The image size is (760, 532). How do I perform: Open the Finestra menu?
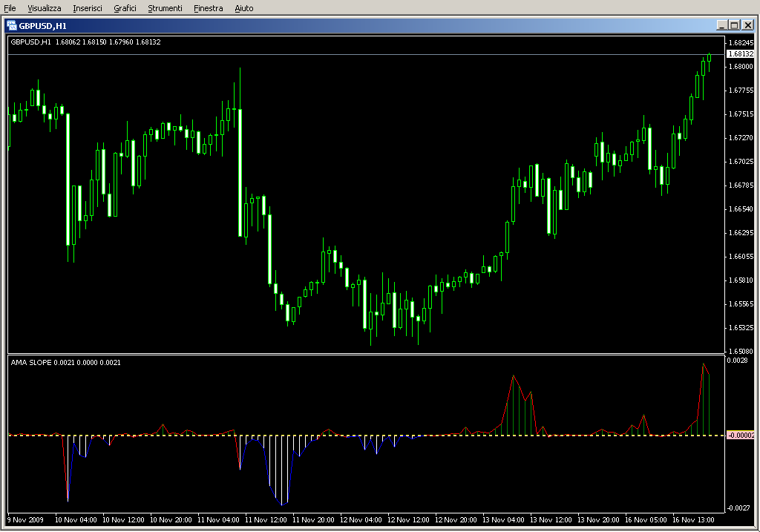pos(208,8)
